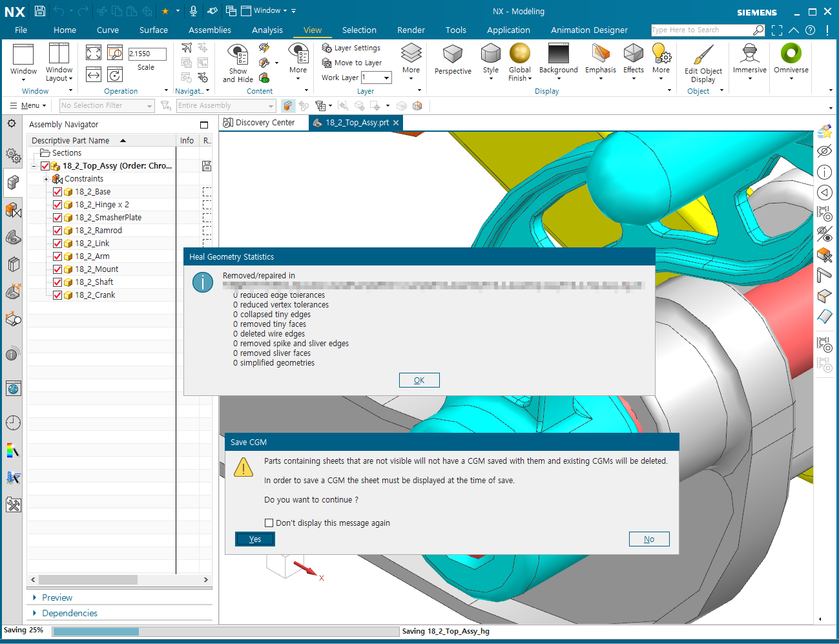Select the 18_2_Shaft tree item
Image resolution: width=839 pixels, height=644 pixels.
pyautogui.click(x=94, y=282)
